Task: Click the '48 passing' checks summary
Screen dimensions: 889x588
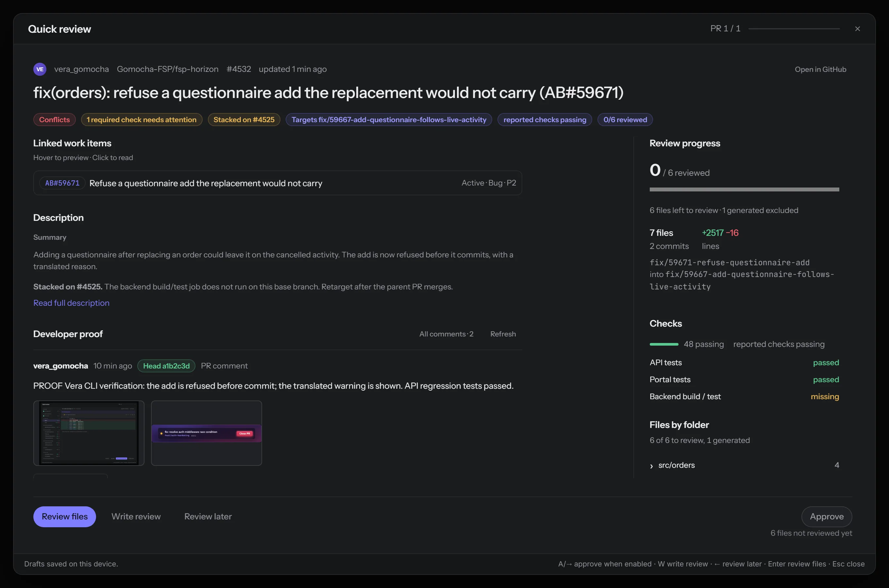Action: coord(703,344)
